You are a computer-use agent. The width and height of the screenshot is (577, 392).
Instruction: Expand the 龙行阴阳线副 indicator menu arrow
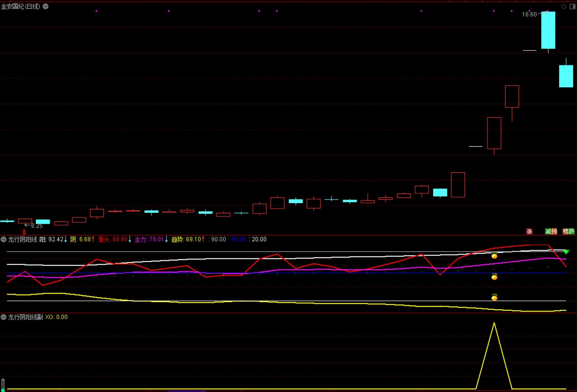pos(4,317)
